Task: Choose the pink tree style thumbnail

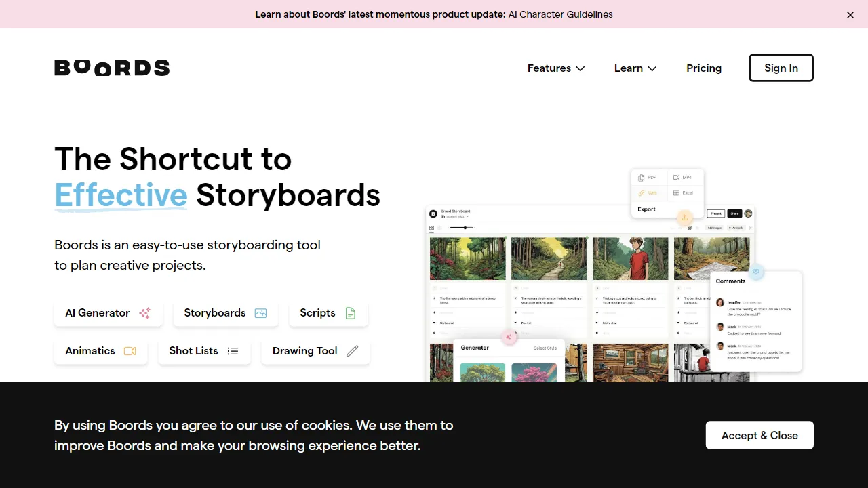Action: [x=534, y=373]
